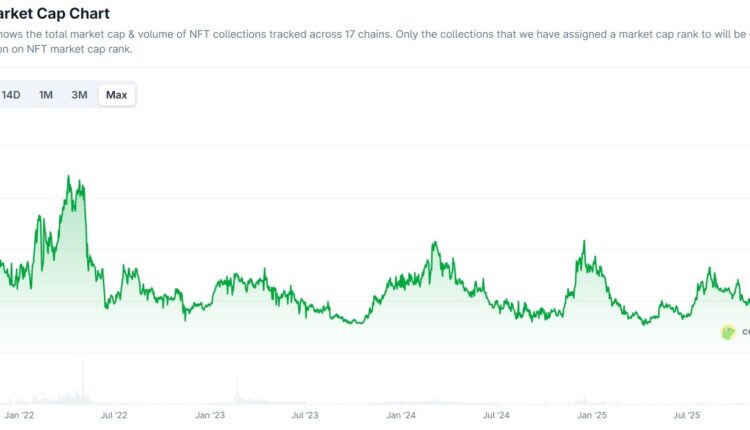The image size is (750, 430).
Task: Click the highest market cap peak in 2022
Action: pyautogui.click(x=68, y=174)
